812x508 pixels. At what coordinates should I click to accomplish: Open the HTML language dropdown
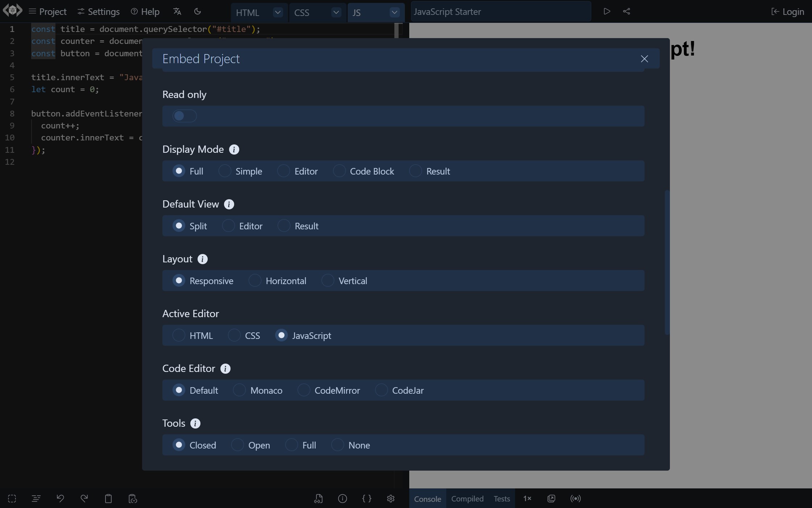(x=277, y=12)
